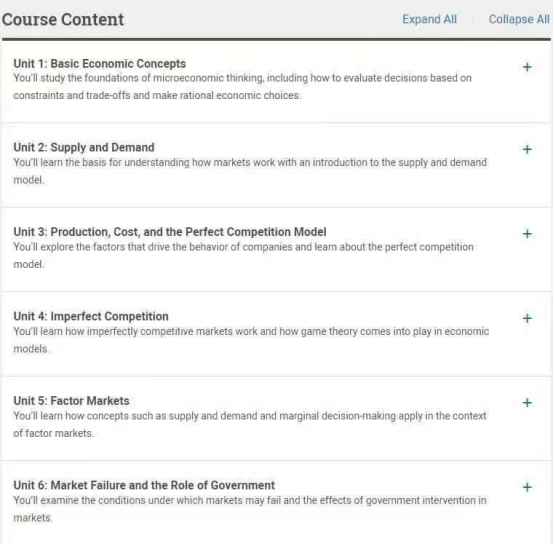Click Collapse All link
The width and height of the screenshot is (554, 544).
pos(519,19)
